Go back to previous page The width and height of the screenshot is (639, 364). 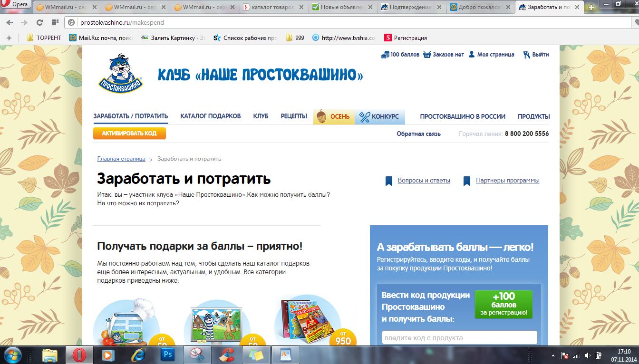[x=10, y=22]
